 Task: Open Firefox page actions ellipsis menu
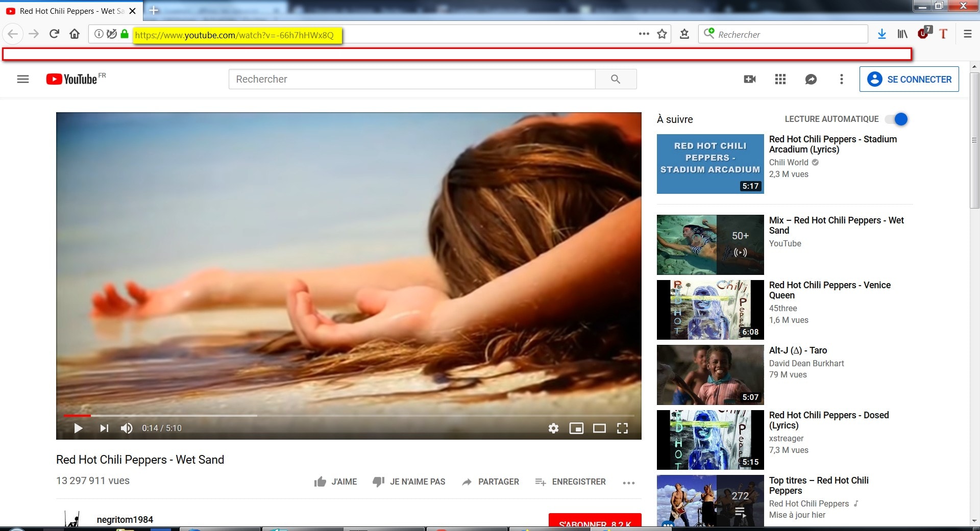[644, 34]
